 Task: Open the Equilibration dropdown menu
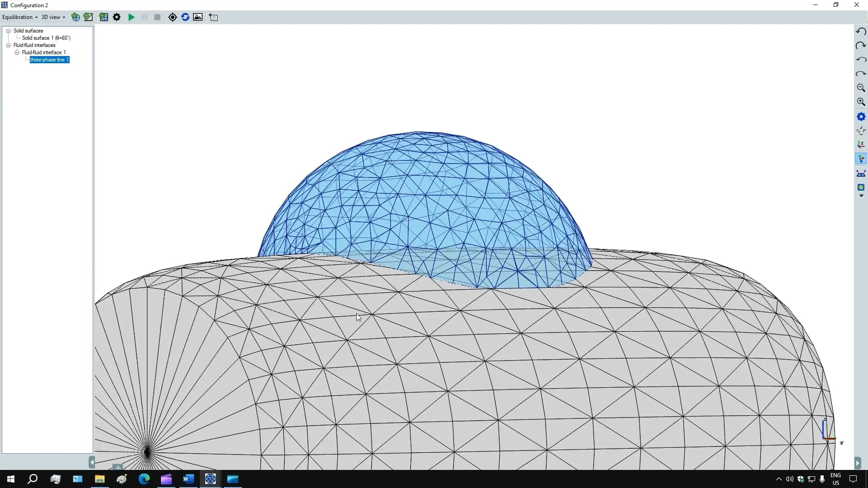pos(20,17)
